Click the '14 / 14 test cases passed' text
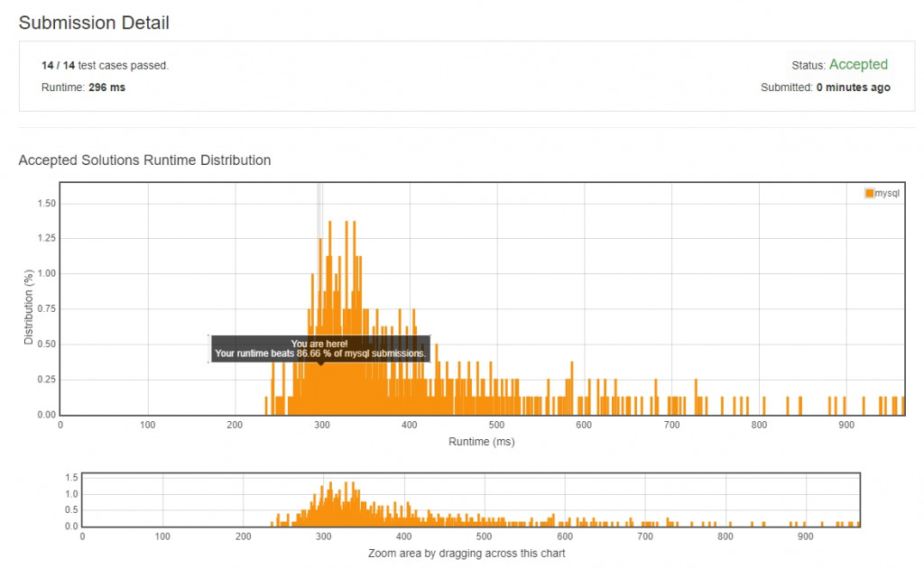 pyautogui.click(x=105, y=65)
